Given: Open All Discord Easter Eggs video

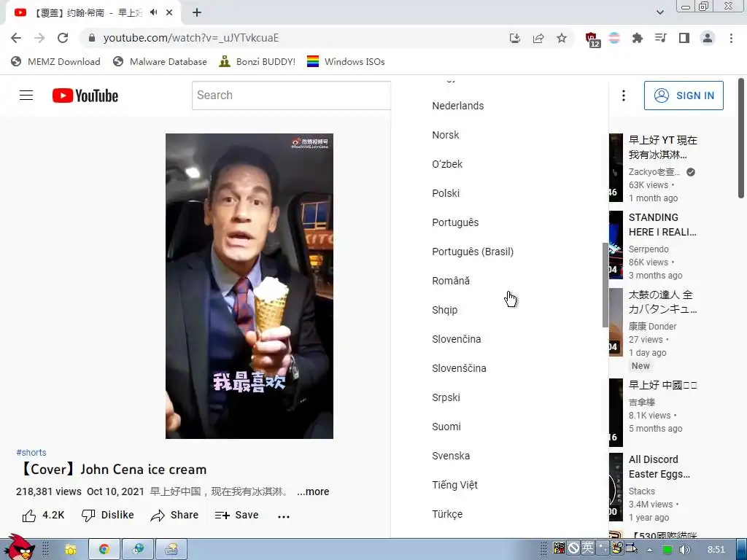Looking at the screenshot, I should [659, 467].
